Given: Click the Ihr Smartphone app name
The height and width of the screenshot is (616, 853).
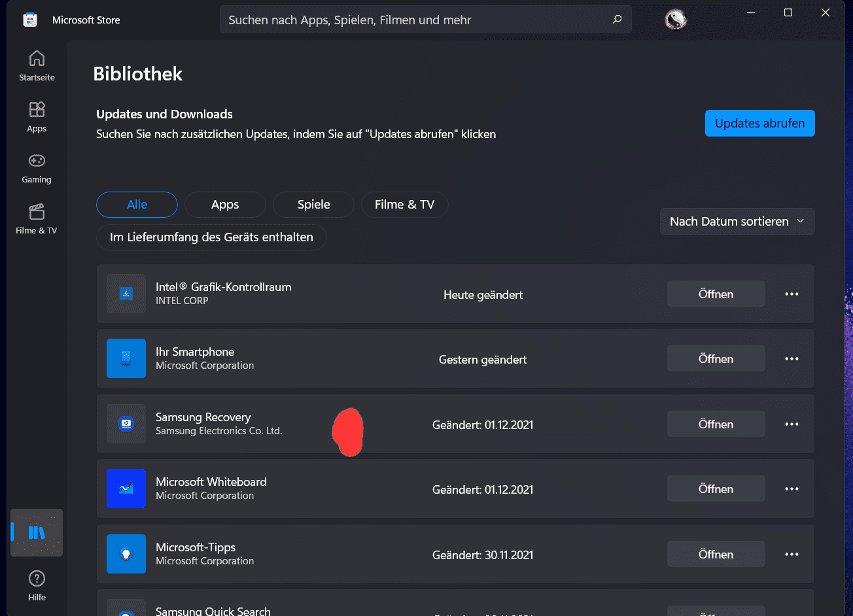Looking at the screenshot, I should click(195, 352).
